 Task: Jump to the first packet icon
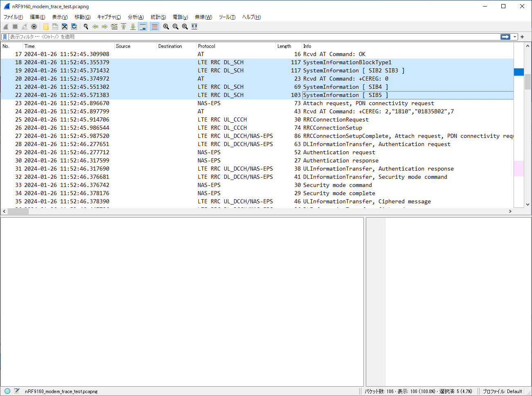point(124,27)
